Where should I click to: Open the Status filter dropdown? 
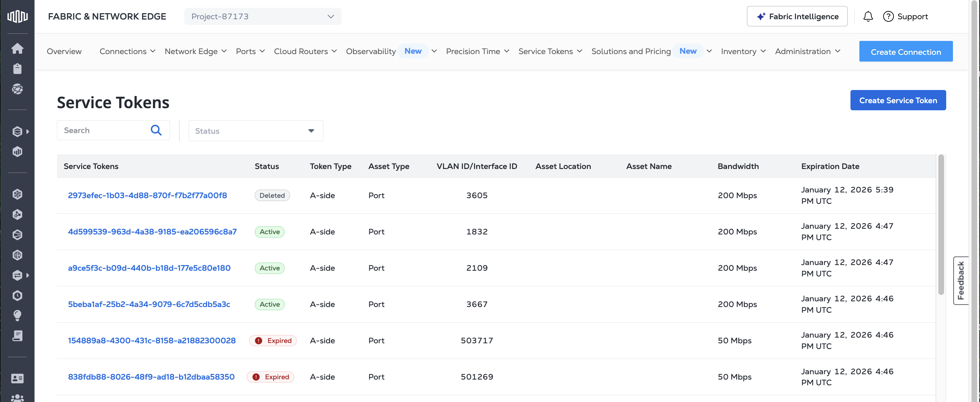click(x=255, y=131)
